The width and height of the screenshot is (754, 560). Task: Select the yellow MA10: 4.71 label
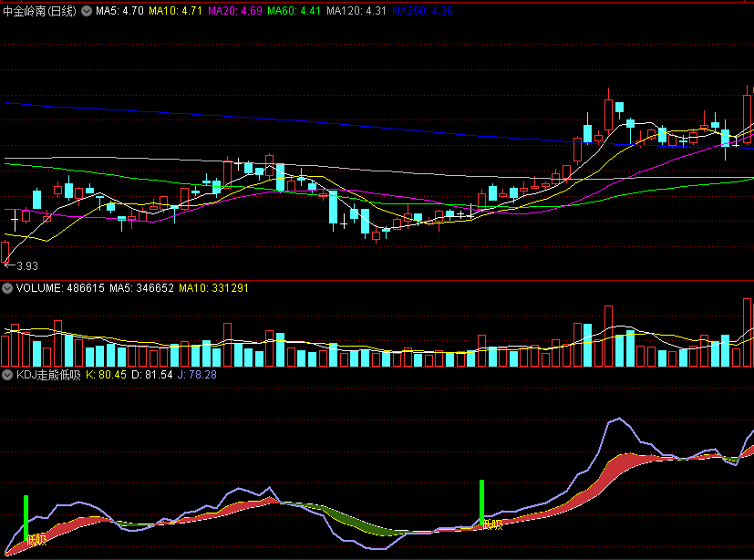click(x=176, y=11)
